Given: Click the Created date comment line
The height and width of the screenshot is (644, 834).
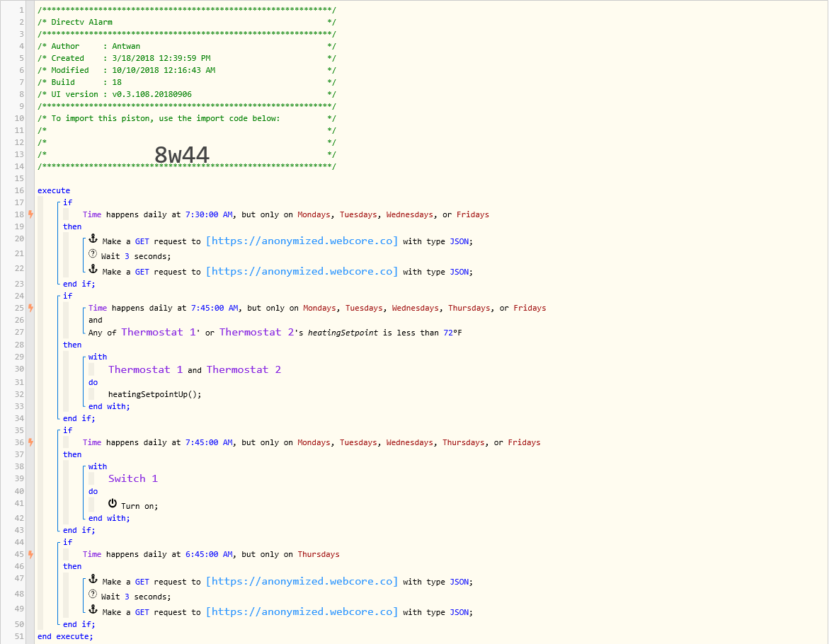Looking at the screenshot, I should pyautogui.click(x=187, y=58).
